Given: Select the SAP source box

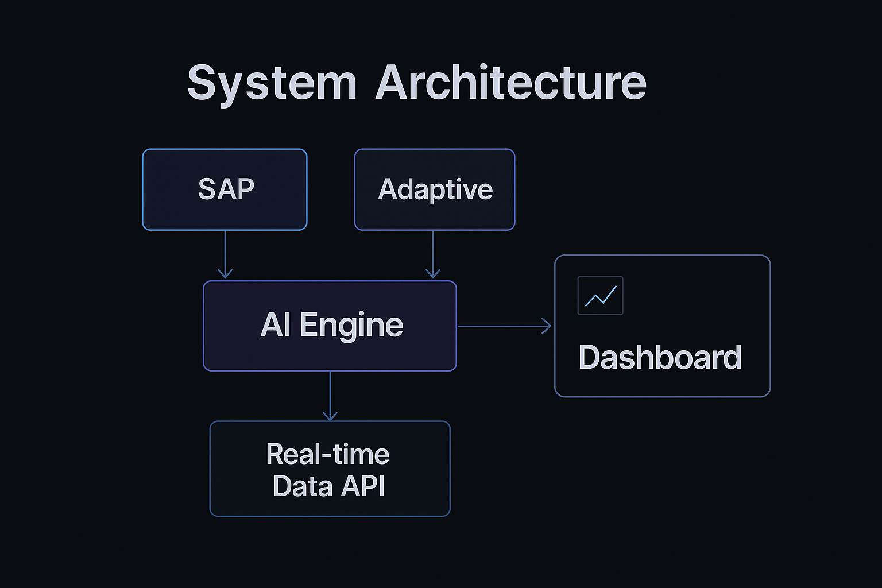Looking at the screenshot, I should pyautogui.click(x=225, y=189).
